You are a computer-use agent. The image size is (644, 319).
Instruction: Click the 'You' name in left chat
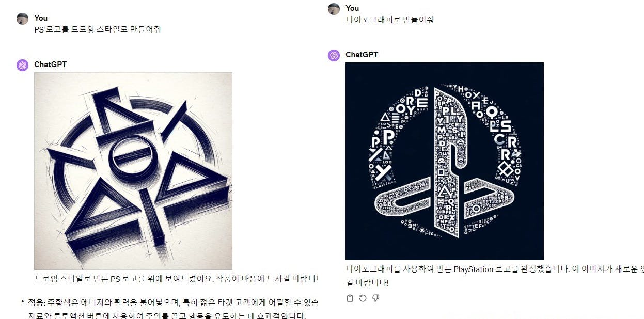coord(41,18)
